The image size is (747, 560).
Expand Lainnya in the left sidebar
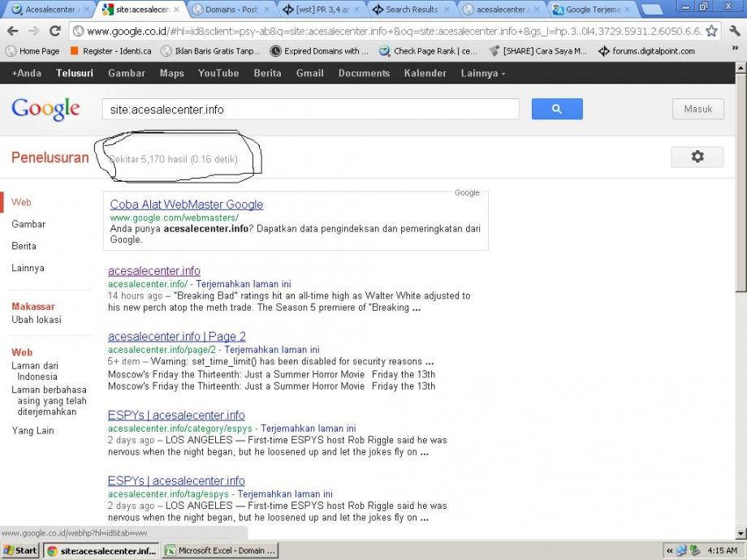click(x=28, y=268)
